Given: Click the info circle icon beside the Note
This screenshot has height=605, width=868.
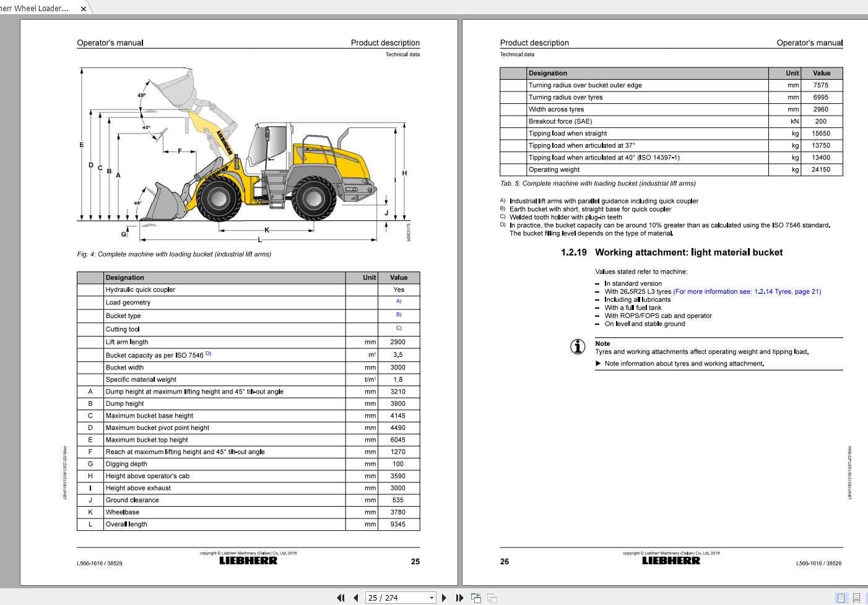Looking at the screenshot, I should tap(578, 347).
